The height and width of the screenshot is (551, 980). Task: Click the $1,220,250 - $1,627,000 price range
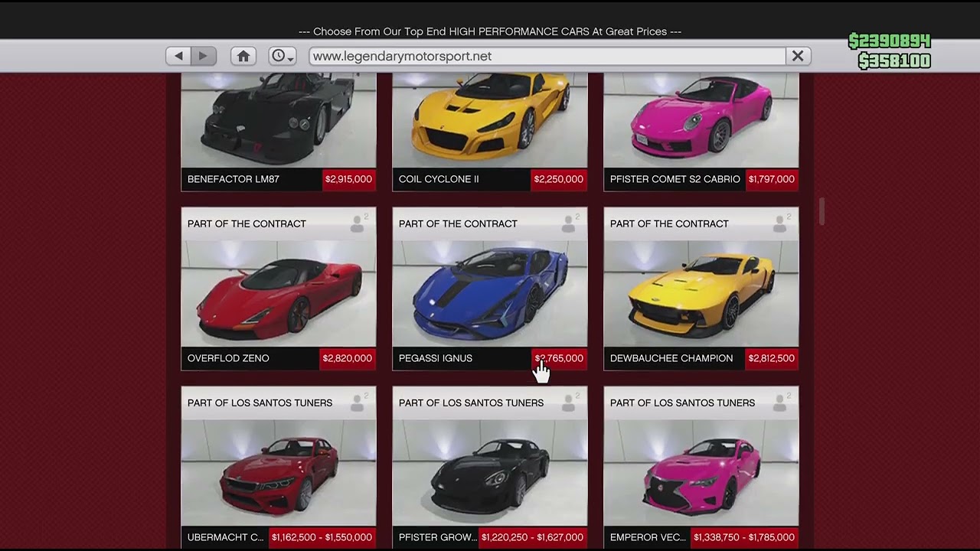(533, 537)
